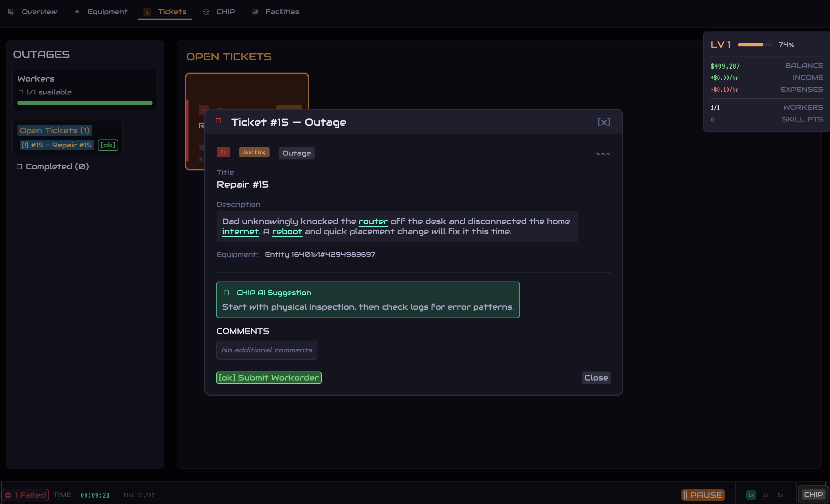Switch to the Equipment tab
Image resolution: width=830 pixels, height=504 pixels.
tap(107, 12)
